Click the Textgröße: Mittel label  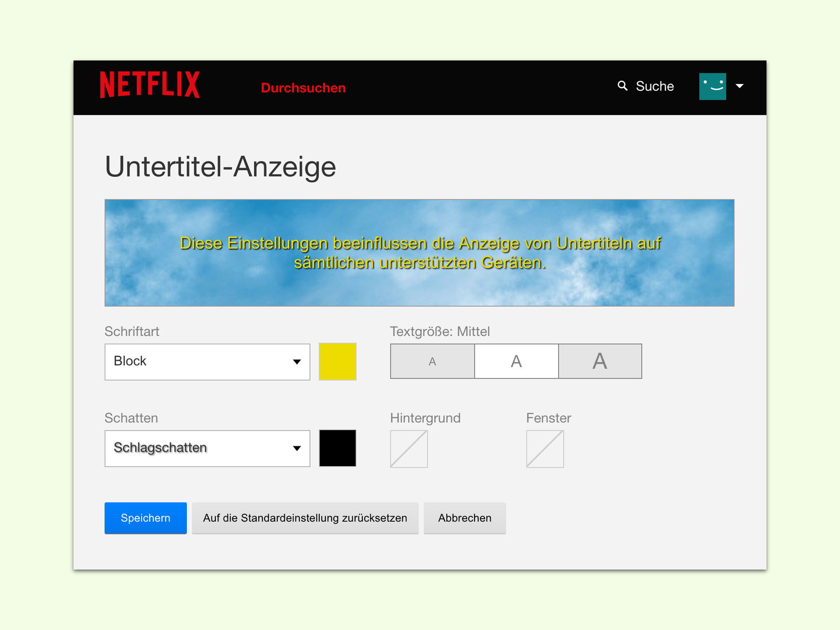(x=440, y=331)
